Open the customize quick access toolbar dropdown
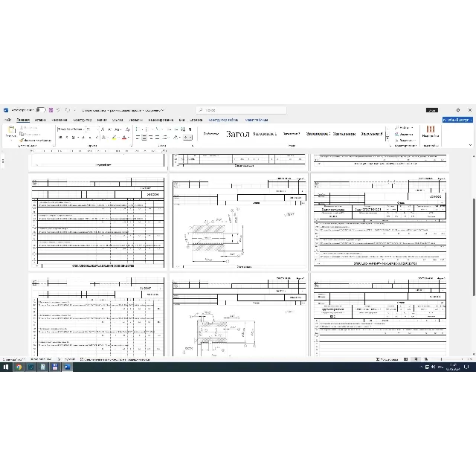 [74, 110]
